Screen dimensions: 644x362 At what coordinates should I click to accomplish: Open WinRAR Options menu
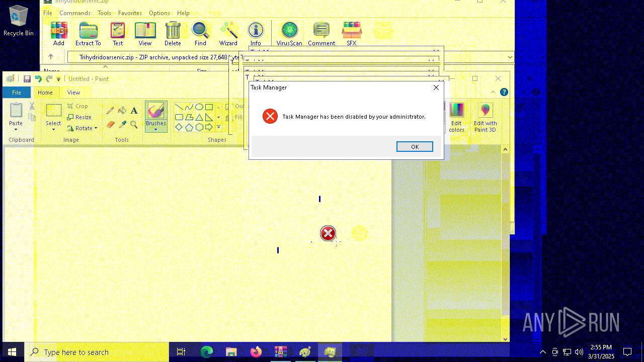point(159,13)
